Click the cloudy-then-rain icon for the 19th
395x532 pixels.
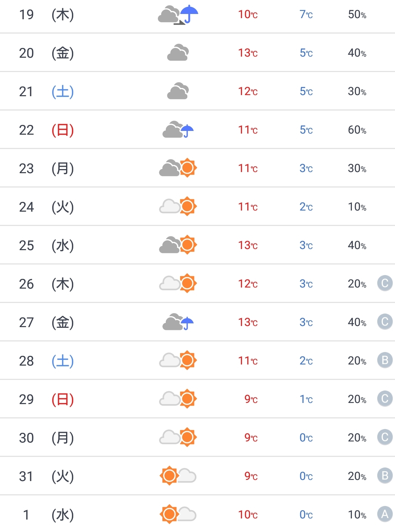tap(178, 15)
